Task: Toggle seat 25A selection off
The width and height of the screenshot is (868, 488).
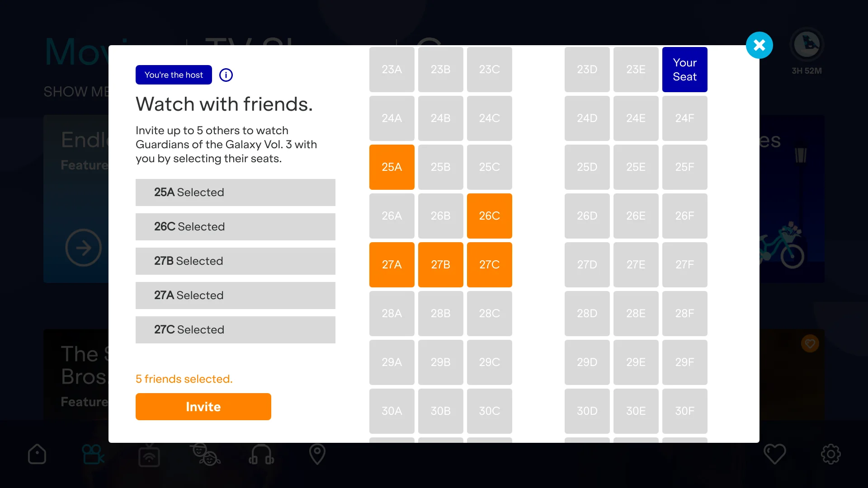Action: pos(392,167)
